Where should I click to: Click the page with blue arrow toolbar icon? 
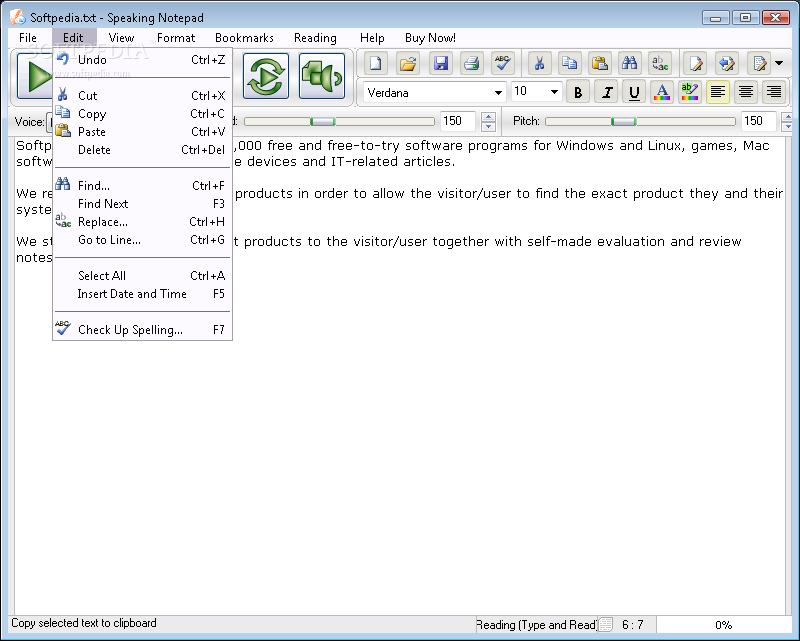tap(727, 63)
